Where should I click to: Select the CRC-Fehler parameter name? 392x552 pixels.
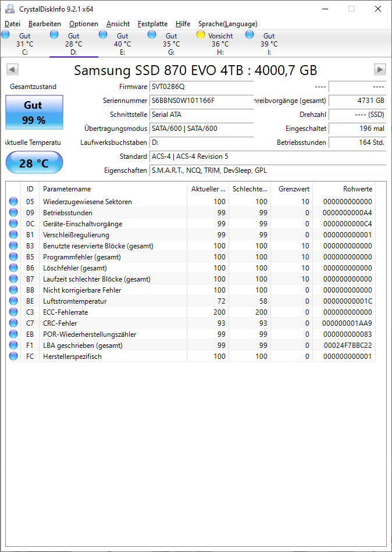(x=60, y=323)
